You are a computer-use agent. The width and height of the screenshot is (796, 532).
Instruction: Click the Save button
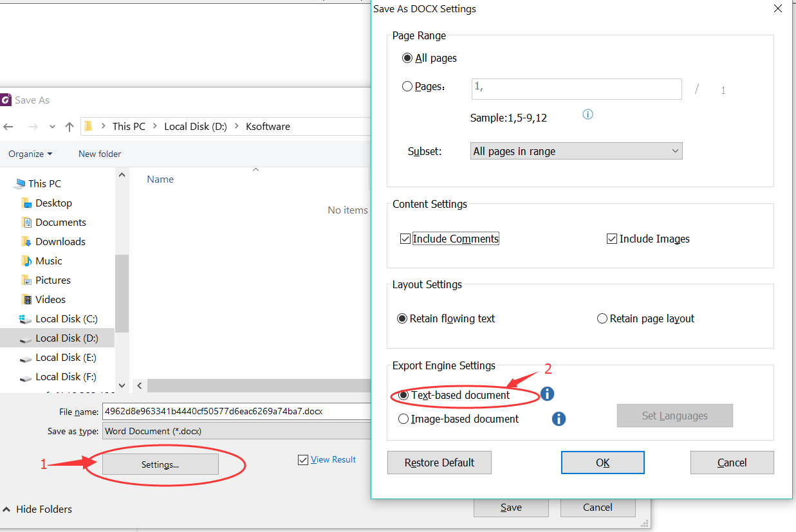(511, 508)
